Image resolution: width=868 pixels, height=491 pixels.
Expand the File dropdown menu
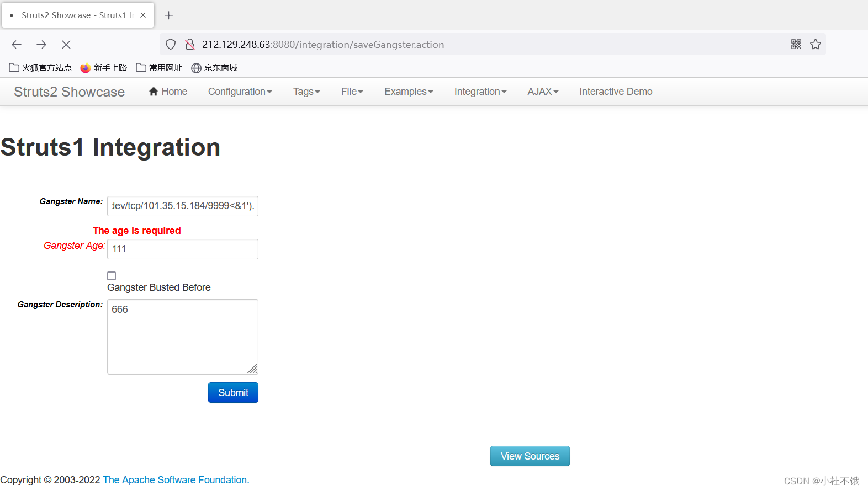[352, 92]
